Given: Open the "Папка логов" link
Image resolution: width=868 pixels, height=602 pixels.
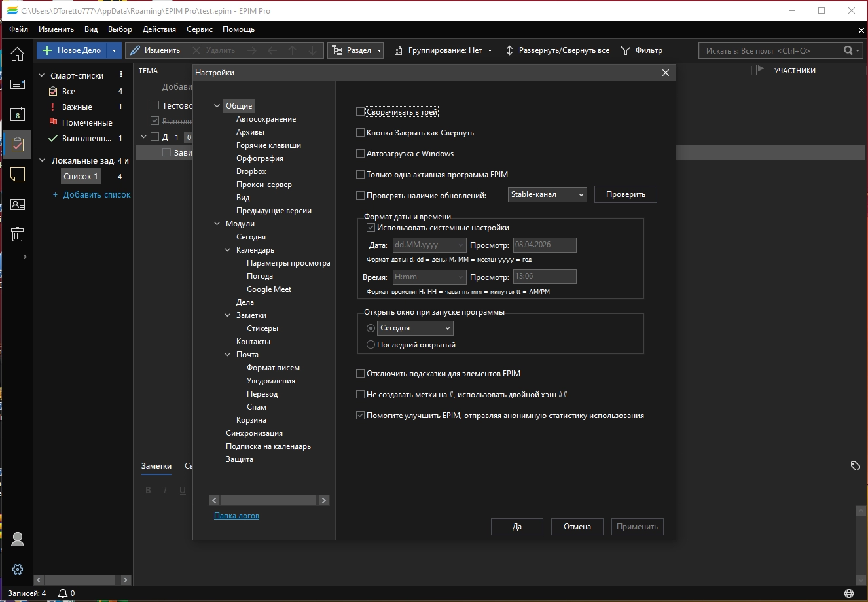Looking at the screenshot, I should pos(236,516).
